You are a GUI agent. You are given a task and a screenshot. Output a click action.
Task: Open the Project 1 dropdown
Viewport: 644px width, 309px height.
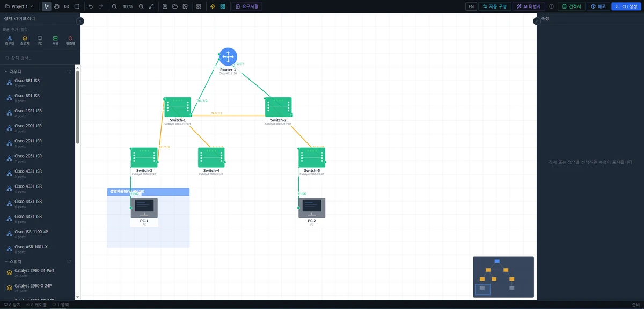(x=19, y=6)
